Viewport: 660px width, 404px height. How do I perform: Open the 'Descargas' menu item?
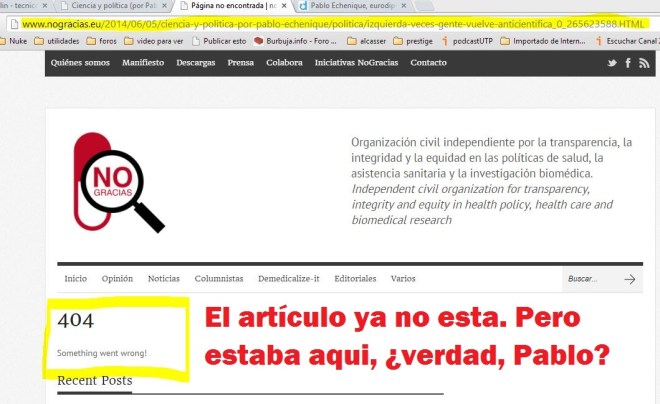coord(196,63)
